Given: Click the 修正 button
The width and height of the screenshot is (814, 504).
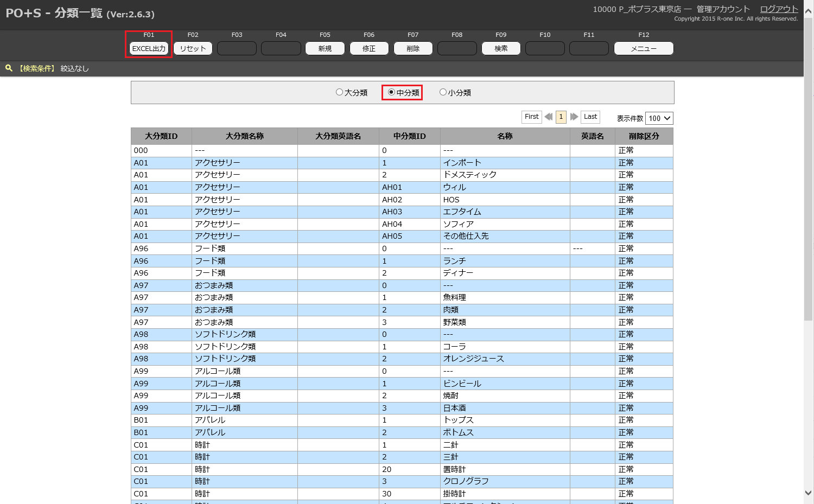Looking at the screenshot, I should (x=369, y=48).
